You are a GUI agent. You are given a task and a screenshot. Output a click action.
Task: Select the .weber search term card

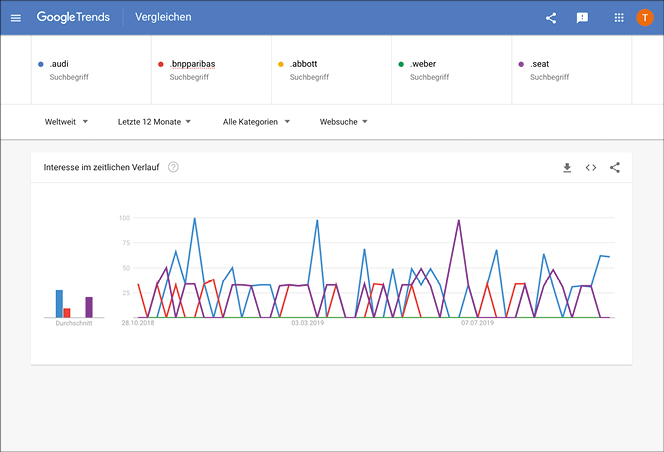click(x=451, y=70)
